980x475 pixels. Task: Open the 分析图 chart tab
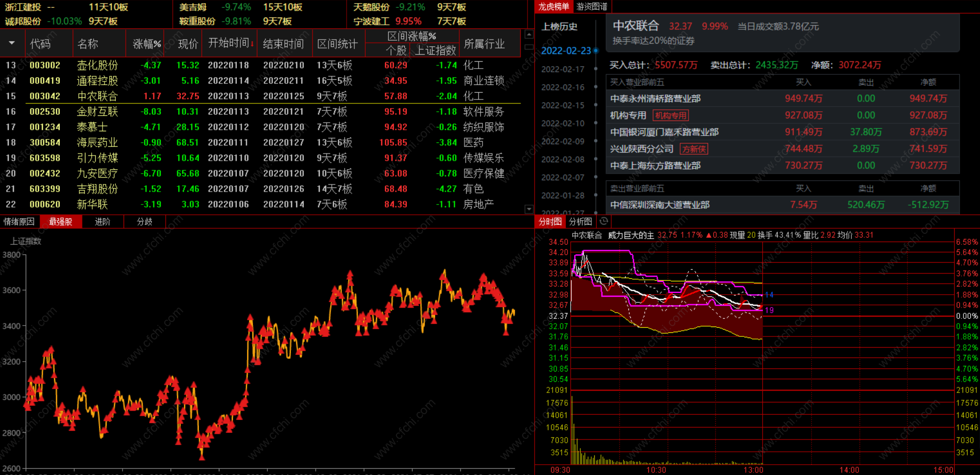[x=580, y=222]
